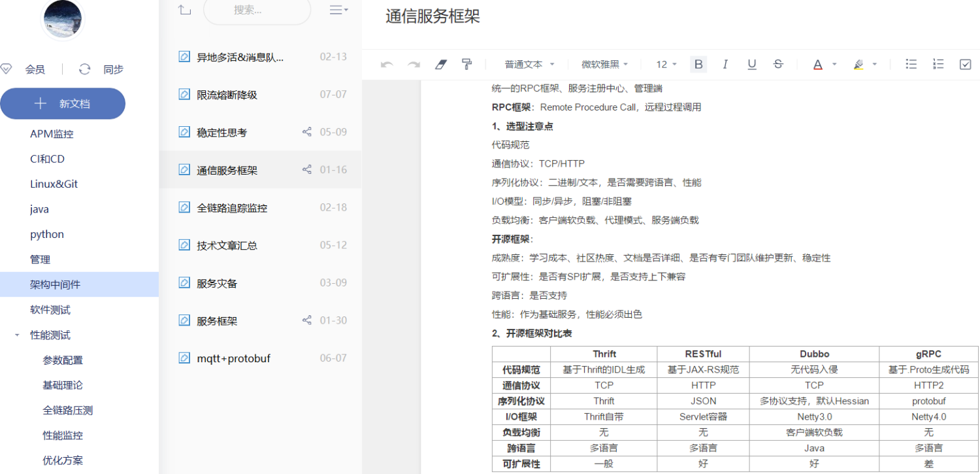
Task: Insert a bulleted list
Action: 911,64
